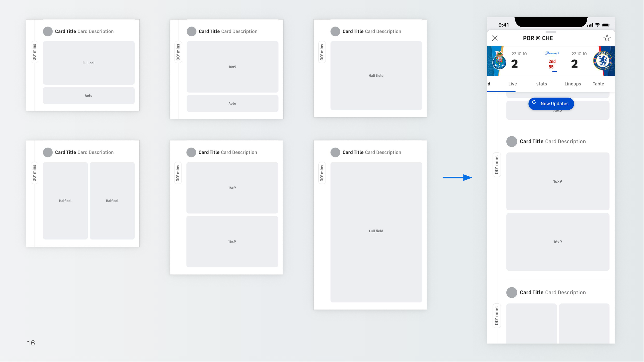644x362 pixels.
Task: Close the POR @ CHE match sheet
Action: click(495, 38)
